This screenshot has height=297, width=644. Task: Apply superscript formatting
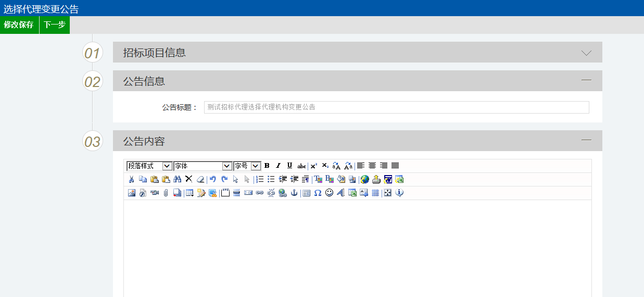tap(314, 166)
